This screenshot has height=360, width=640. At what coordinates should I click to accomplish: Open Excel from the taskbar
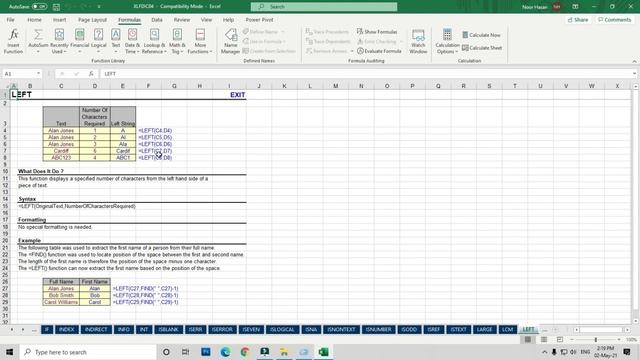pyautogui.click(x=323, y=352)
